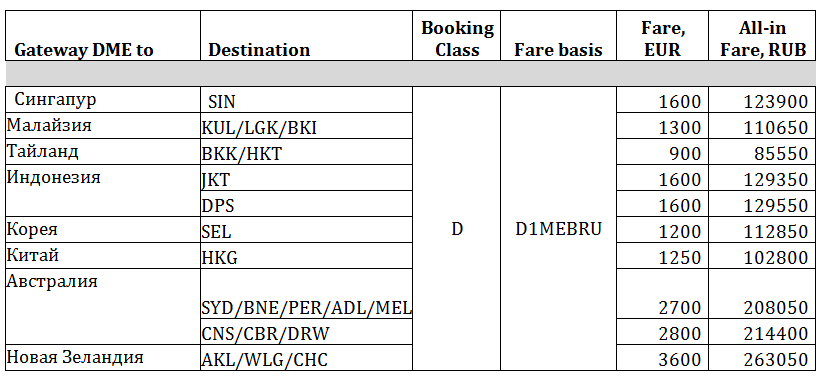Click the 'Gateway DME to' column header
The height and width of the screenshot is (381, 821).
[x=103, y=36]
